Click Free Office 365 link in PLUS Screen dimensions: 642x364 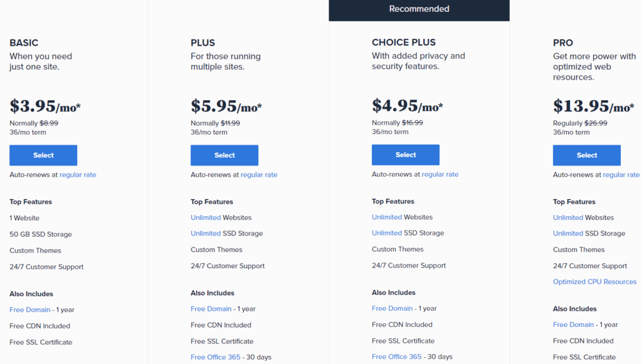[216, 357]
